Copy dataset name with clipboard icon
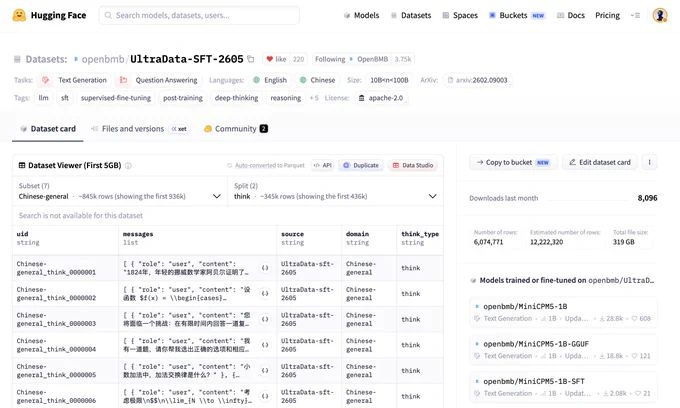This screenshot has width=680, height=408. pyautogui.click(x=251, y=59)
